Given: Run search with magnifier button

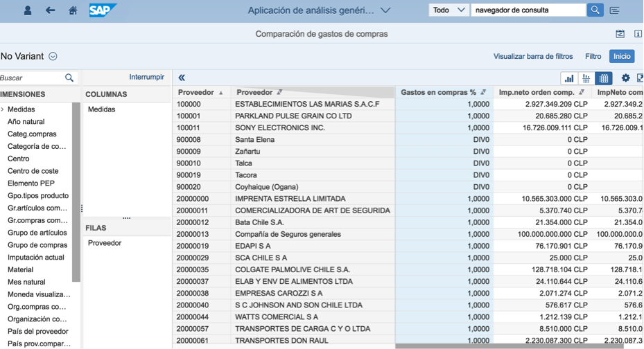Looking at the screenshot, I should pyautogui.click(x=595, y=10).
